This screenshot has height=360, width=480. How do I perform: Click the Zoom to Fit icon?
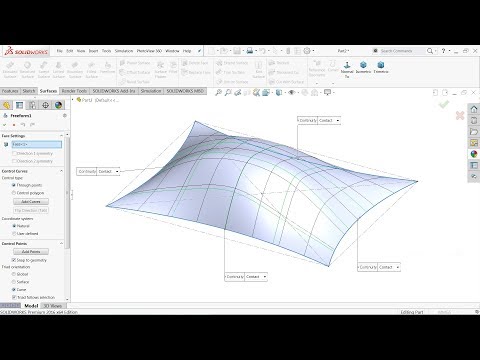tap(218, 93)
